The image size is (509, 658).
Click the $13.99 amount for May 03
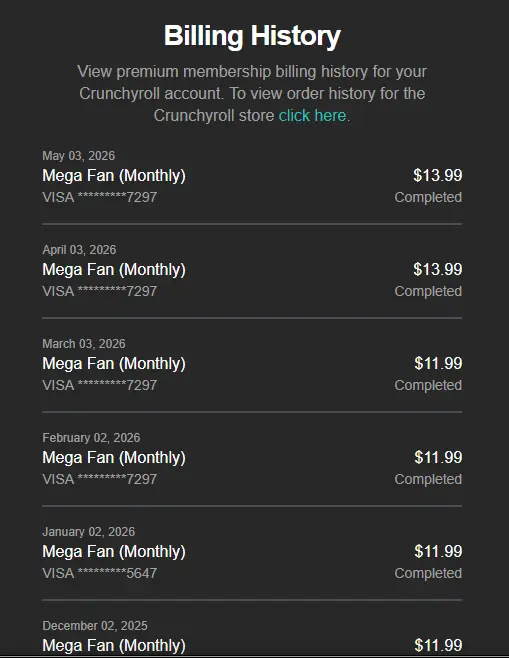pyautogui.click(x=438, y=175)
